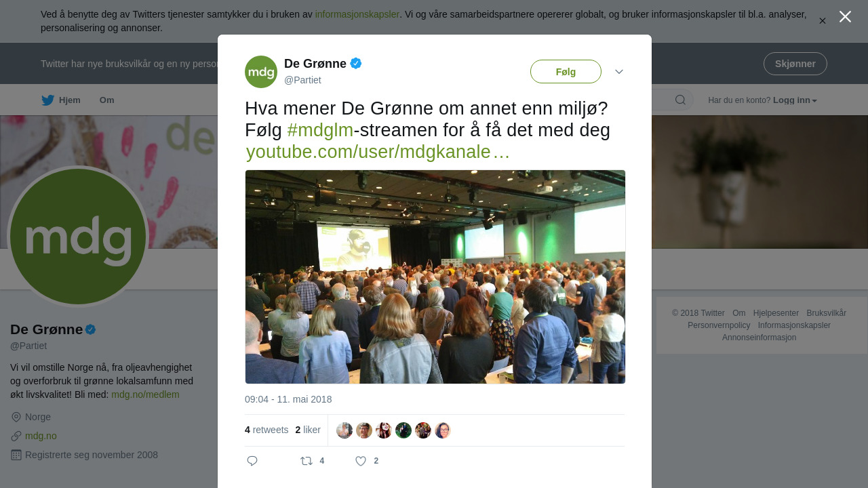Click the first liker's avatar
Screen dimensions: 868x488
[344, 430]
